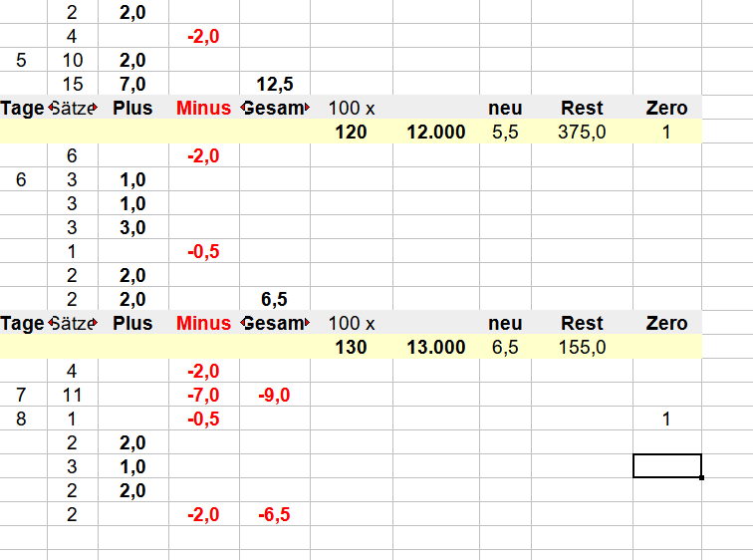Image resolution: width=753 pixels, height=560 pixels.
Task: Click the bold 120 cell
Action: 352,132
